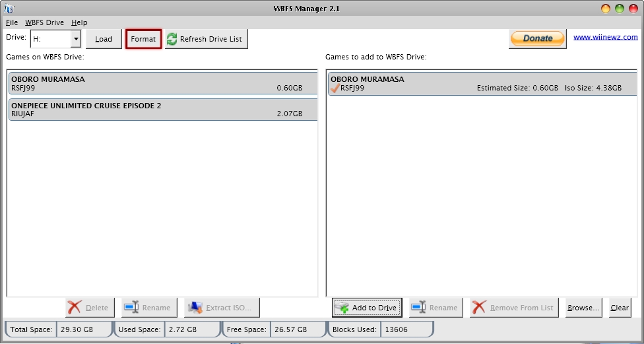Screen dimensions: 644x344
Task: Select OBORO MURAMASA in games to add list
Action: [482, 84]
